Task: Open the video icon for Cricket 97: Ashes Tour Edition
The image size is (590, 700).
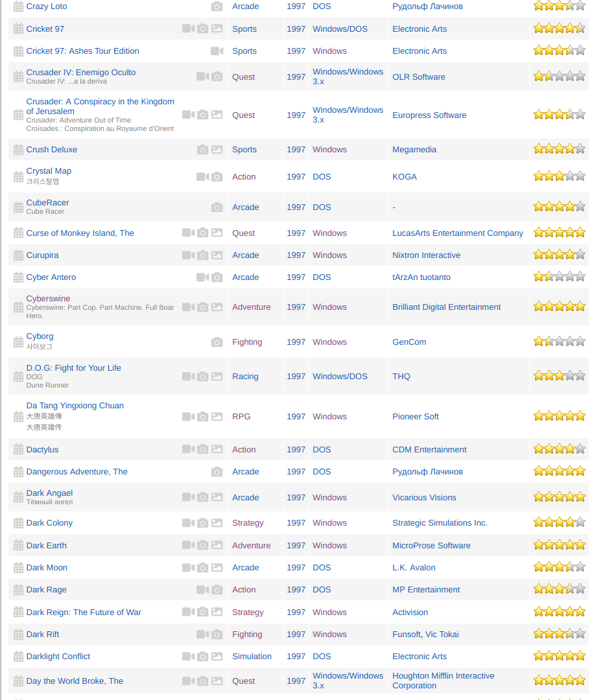Action: coord(217,51)
